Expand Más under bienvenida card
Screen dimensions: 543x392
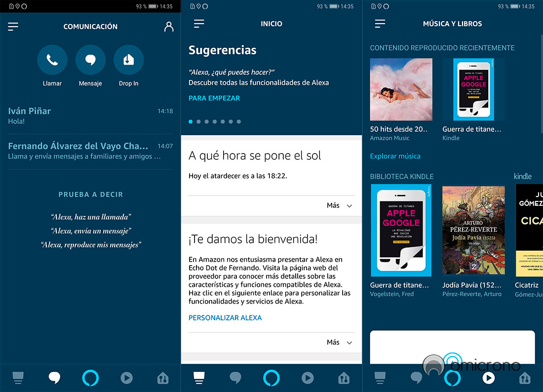(x=340, y=343)
